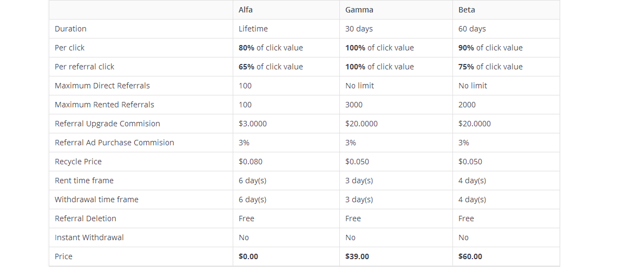
Task: Select the 80% of click value cell
Action: 271,48
